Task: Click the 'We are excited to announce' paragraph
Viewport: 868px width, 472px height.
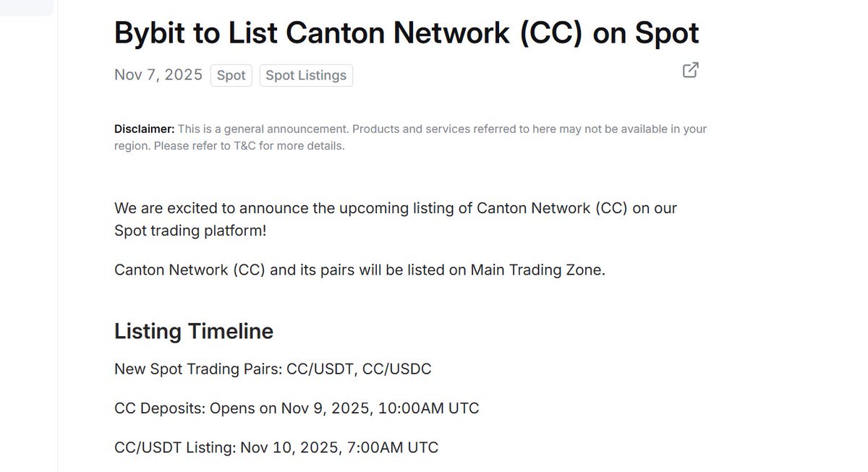Action: pyautogui.click(x=395, y=208)
